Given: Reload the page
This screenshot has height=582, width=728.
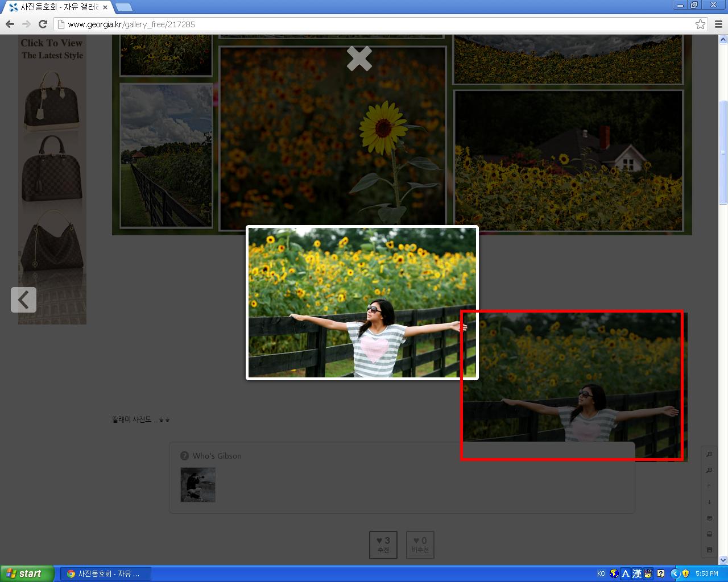Looking at the screenshot, I should (x=43, y=24).
